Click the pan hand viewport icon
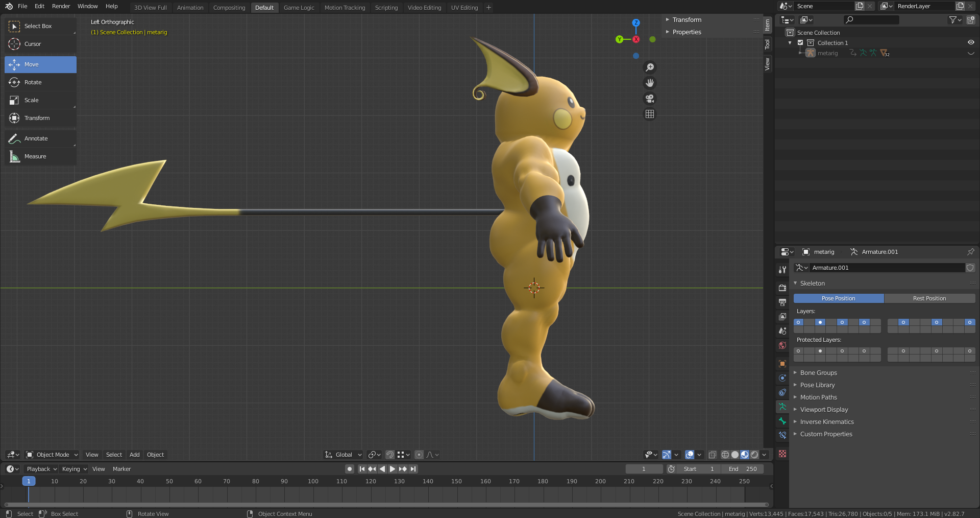Viewport: 980px width, 518px height. coord(650,83)
